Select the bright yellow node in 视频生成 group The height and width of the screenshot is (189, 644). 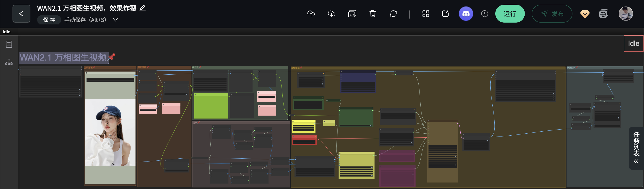point(303,126)
